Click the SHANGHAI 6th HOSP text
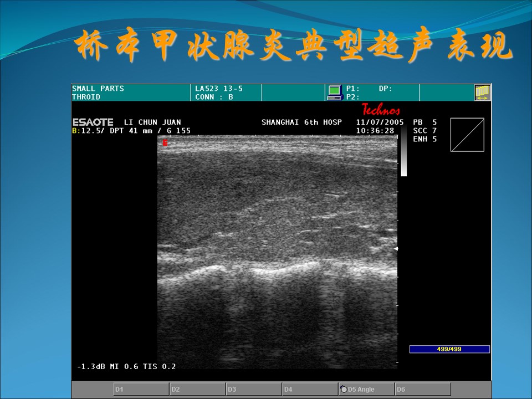 coord(301,122)
